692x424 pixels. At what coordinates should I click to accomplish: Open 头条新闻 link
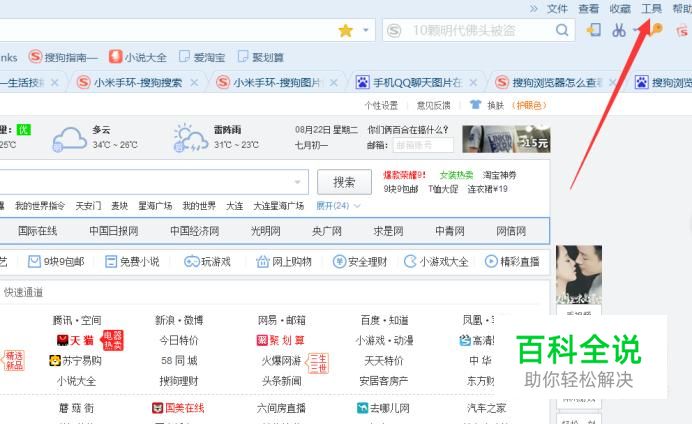click(282, 381)
